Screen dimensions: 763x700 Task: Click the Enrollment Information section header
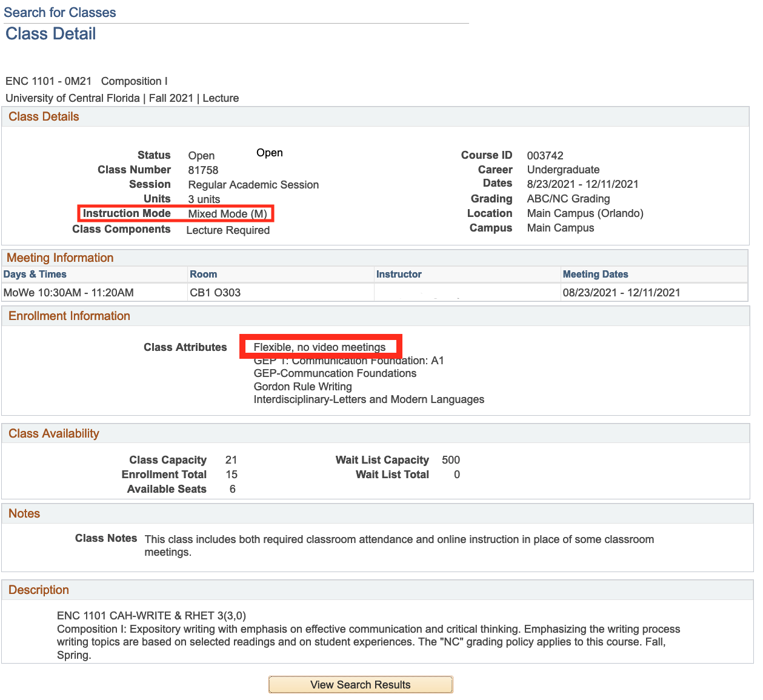pyautogui.click(x=69, y=316)
